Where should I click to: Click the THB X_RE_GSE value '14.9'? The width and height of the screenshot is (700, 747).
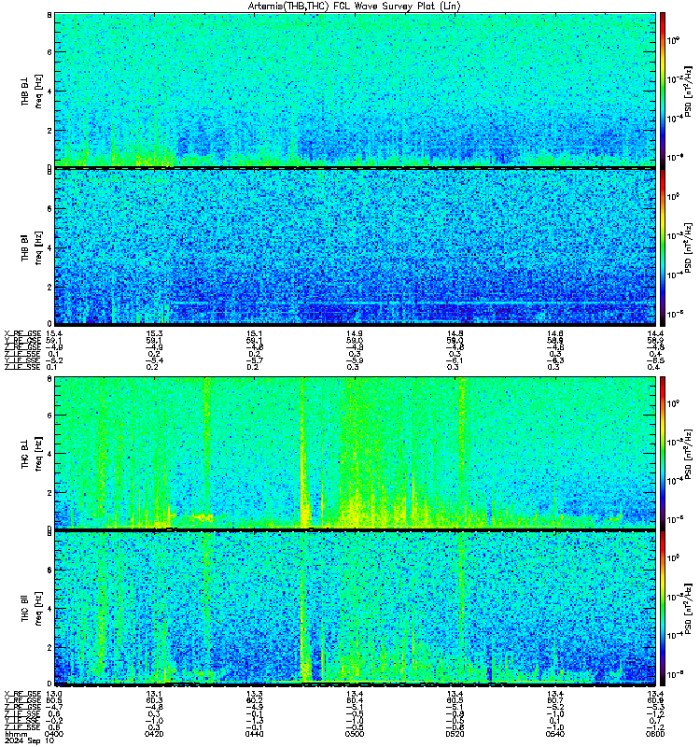[x=355, y=333]
